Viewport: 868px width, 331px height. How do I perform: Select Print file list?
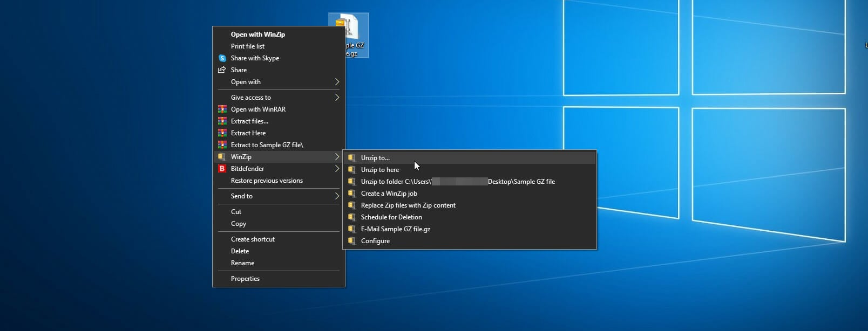[x=279, y=46]
